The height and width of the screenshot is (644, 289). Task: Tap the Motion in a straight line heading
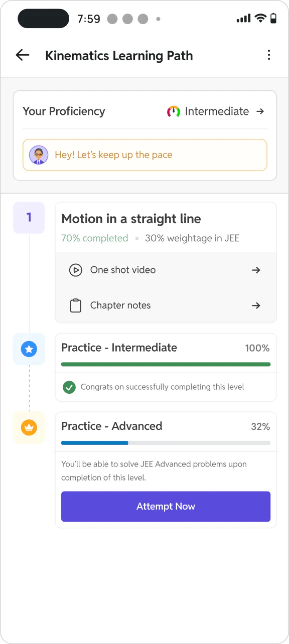click(x=131, y=219)
